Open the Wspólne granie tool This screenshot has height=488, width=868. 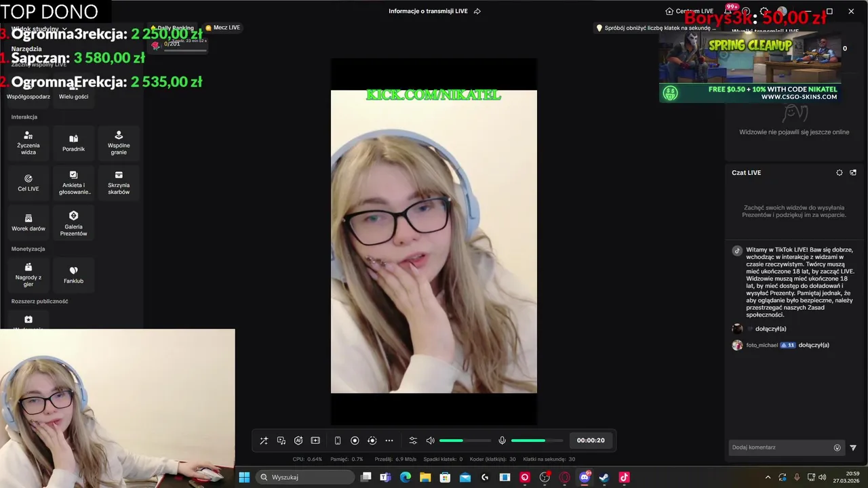point(119,143)
